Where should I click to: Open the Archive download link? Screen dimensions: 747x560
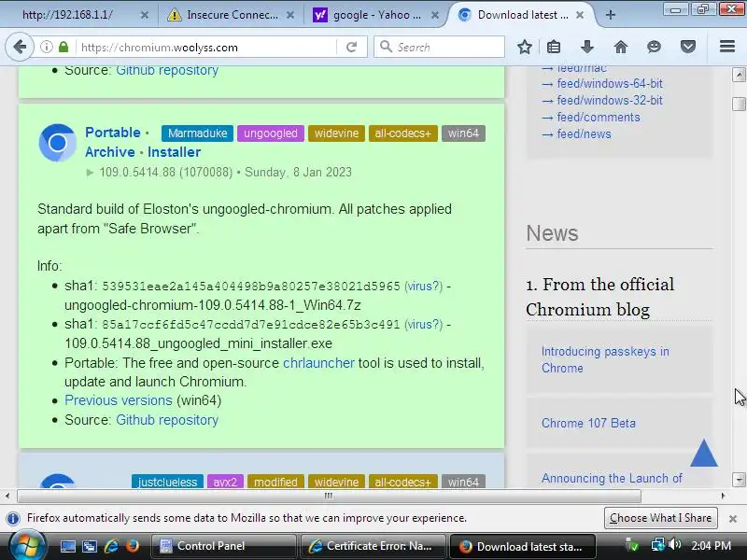point(110,152)
